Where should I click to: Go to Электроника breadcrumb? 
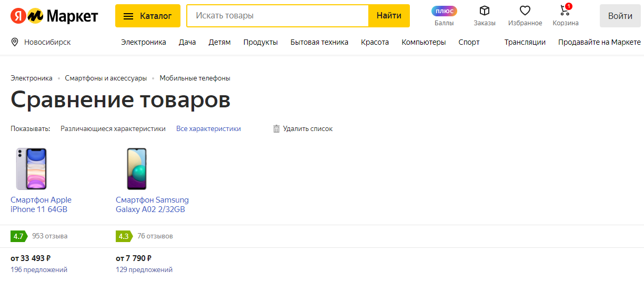(32, 78)
